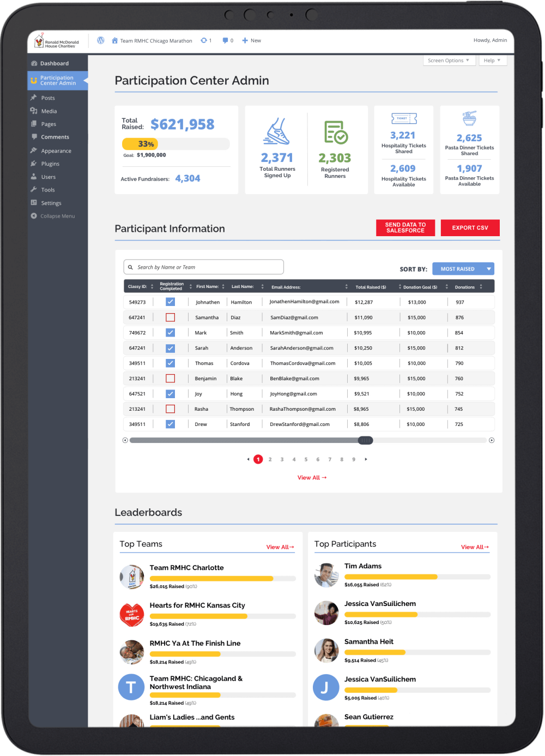
Task: Open the updates refresh icon in admin bar
Action: [x=204, y=40]
